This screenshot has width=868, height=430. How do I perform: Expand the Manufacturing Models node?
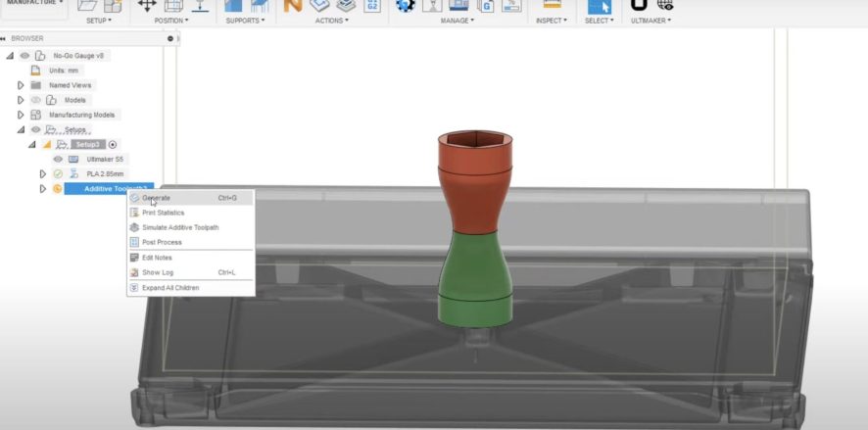click(21, 115)
